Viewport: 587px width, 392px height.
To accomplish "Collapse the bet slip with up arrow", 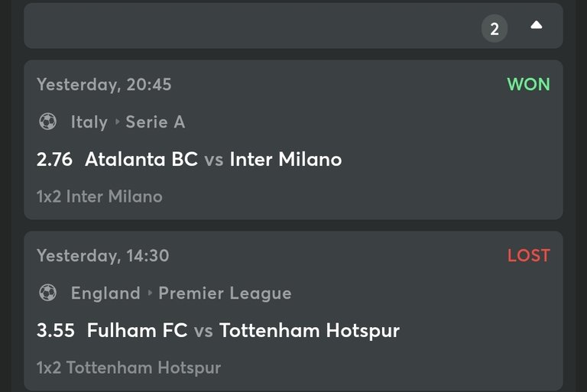I will coord(536,25).
